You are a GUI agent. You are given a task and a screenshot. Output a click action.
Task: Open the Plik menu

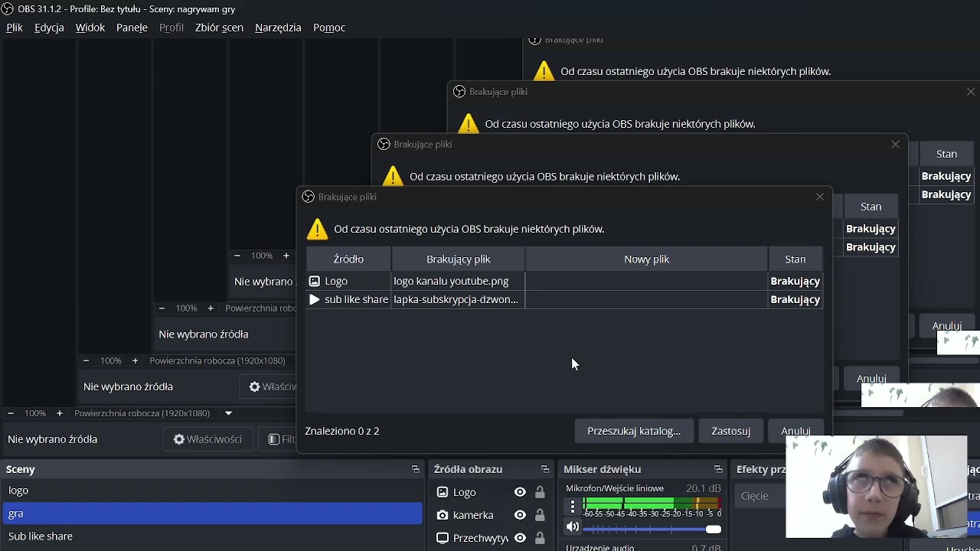coord(15,28)
